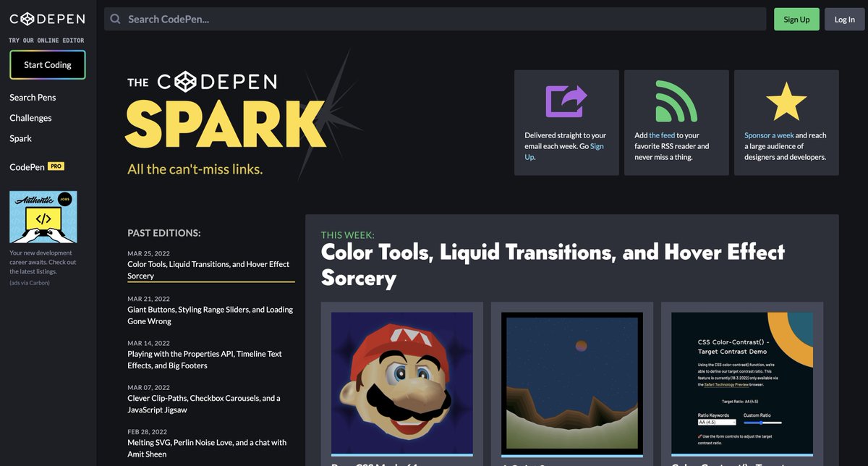The image size is (868, 466).
Task: Click the green Sign Up button
Action: [796, 19]
